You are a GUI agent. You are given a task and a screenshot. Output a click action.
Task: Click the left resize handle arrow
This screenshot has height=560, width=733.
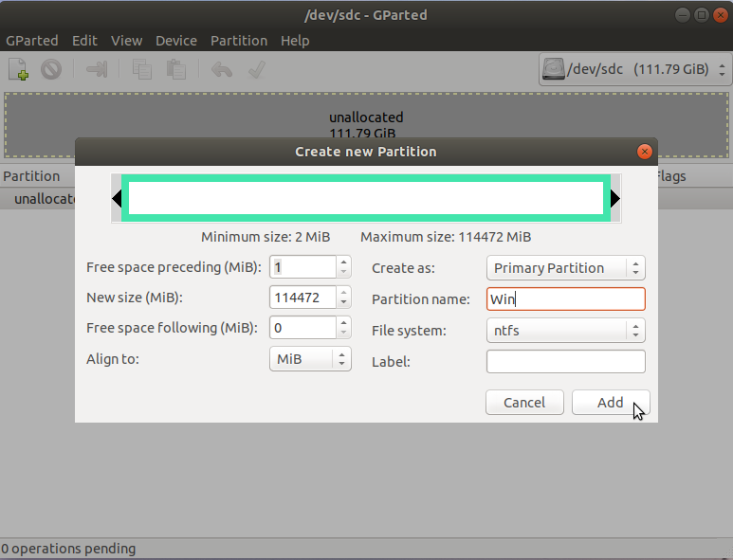point(117,199)
